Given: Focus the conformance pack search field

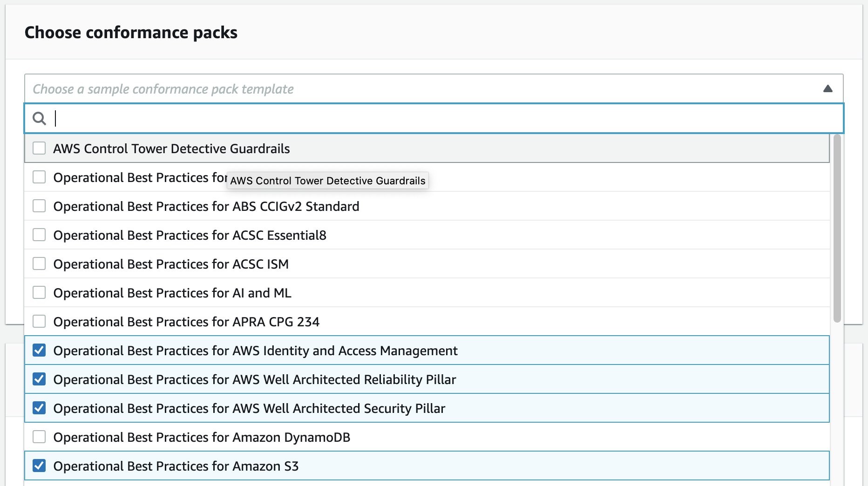Looking at the screenshot, I should (434, 118).
